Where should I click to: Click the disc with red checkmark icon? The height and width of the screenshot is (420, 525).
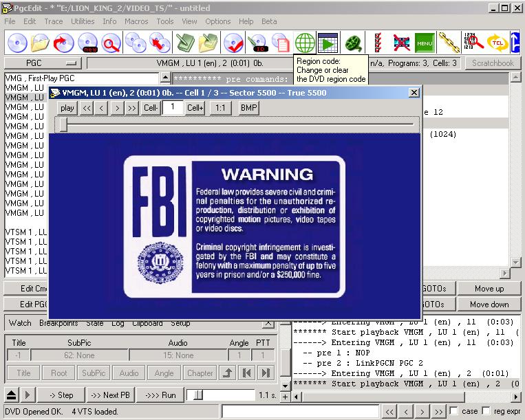coord(233,43)
